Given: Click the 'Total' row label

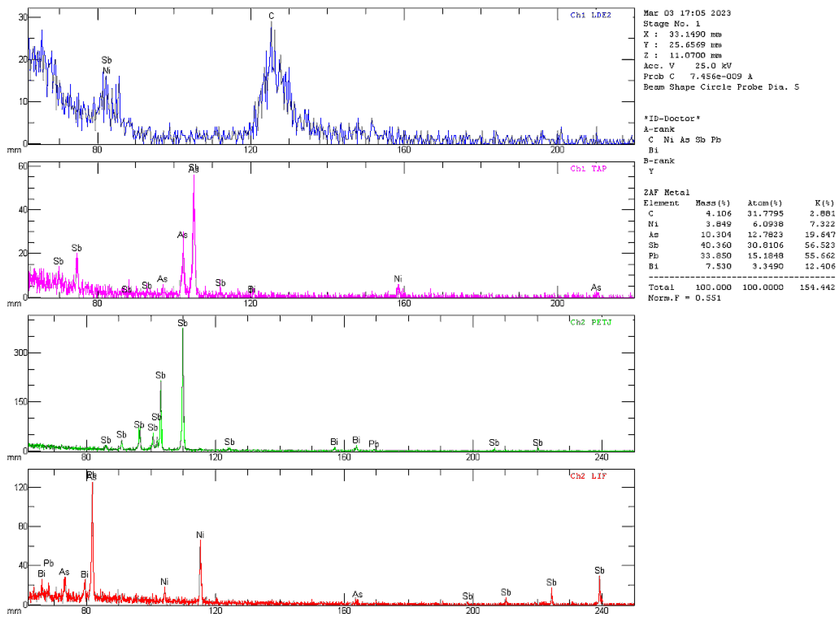Looking at the screenshot, I should [x=661, y=287].
